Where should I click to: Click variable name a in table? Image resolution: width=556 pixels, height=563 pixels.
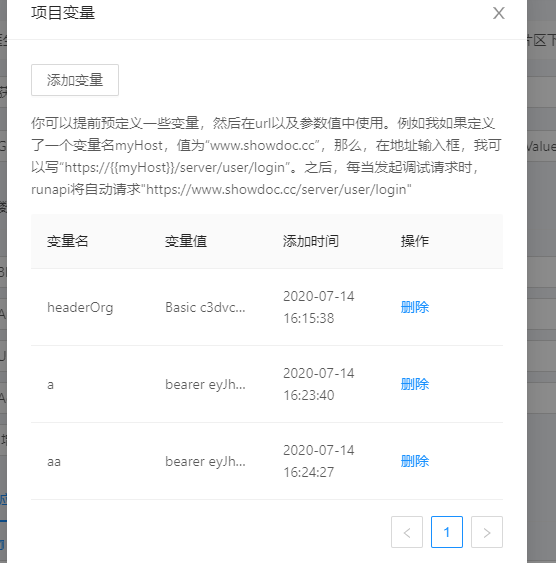tap(50, 385)
